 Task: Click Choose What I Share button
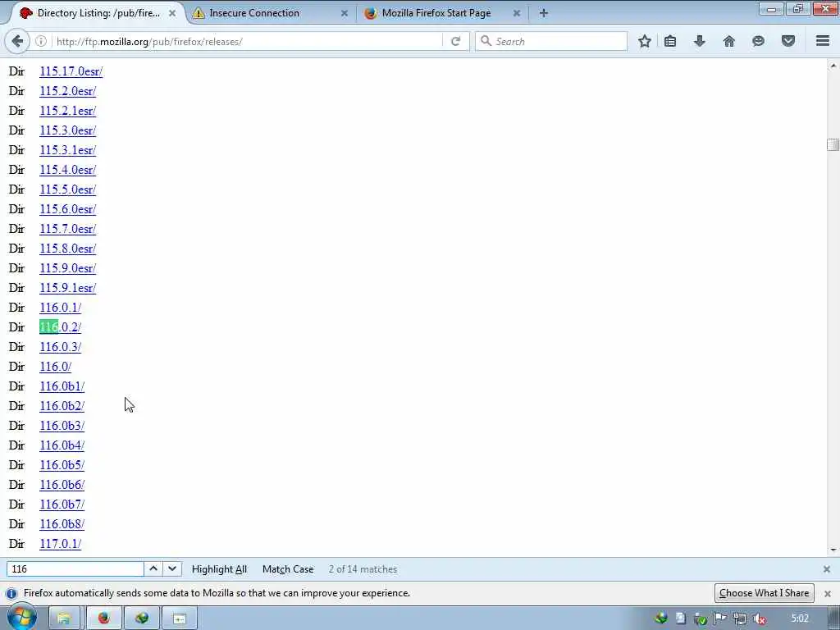(764, 593)
